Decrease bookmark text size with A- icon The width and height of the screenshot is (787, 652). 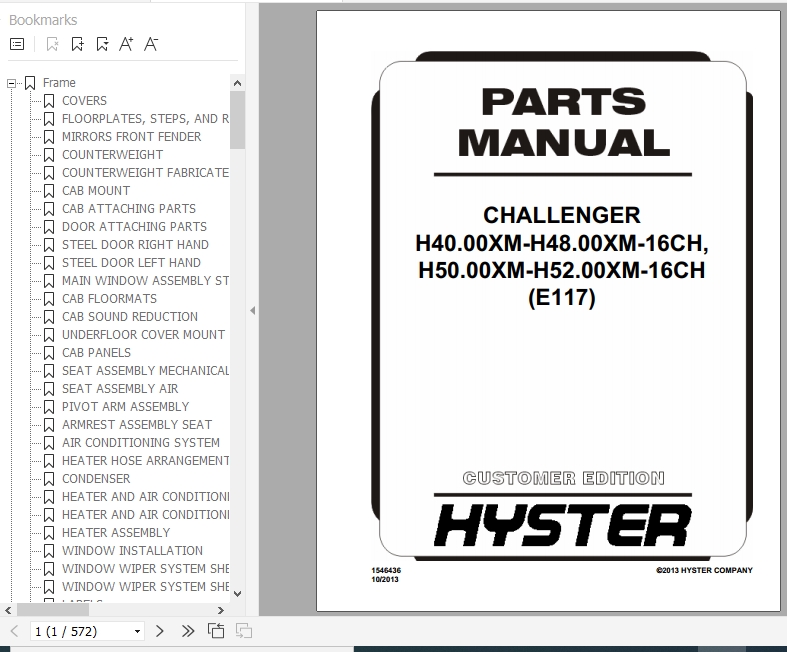[x=151, y=44]
